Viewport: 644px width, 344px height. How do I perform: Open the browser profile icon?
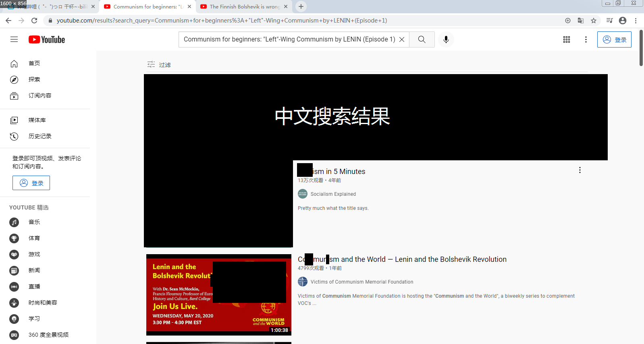(623, 21)
